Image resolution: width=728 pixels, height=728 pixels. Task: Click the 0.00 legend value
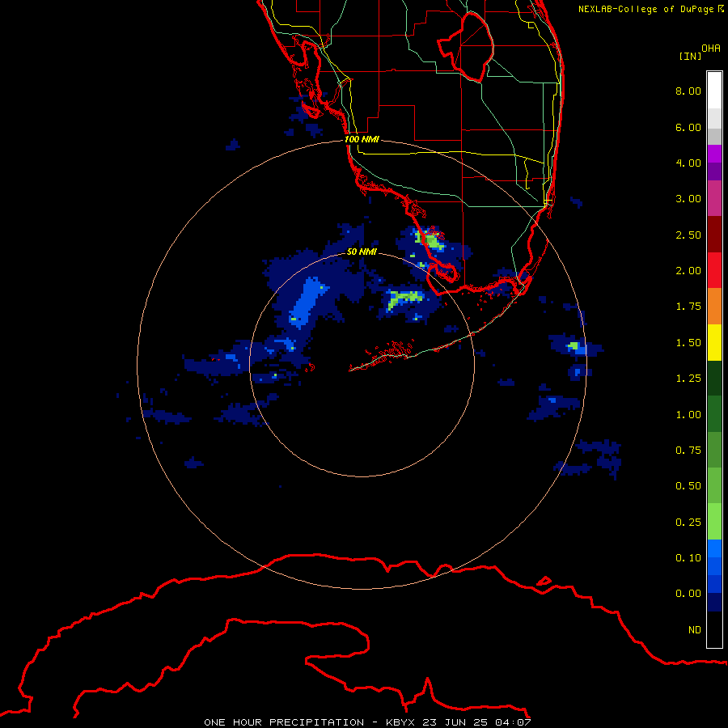(x=688, y=594)
